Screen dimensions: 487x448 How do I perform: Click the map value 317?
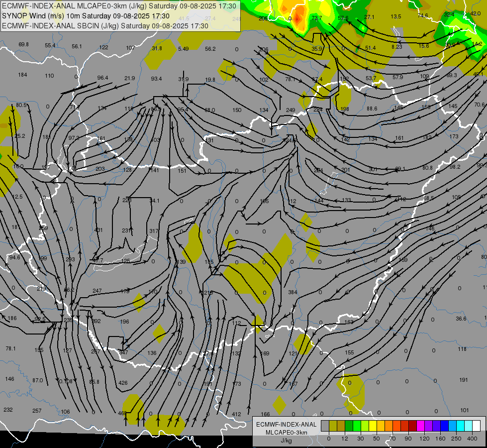tap(154, 231)
